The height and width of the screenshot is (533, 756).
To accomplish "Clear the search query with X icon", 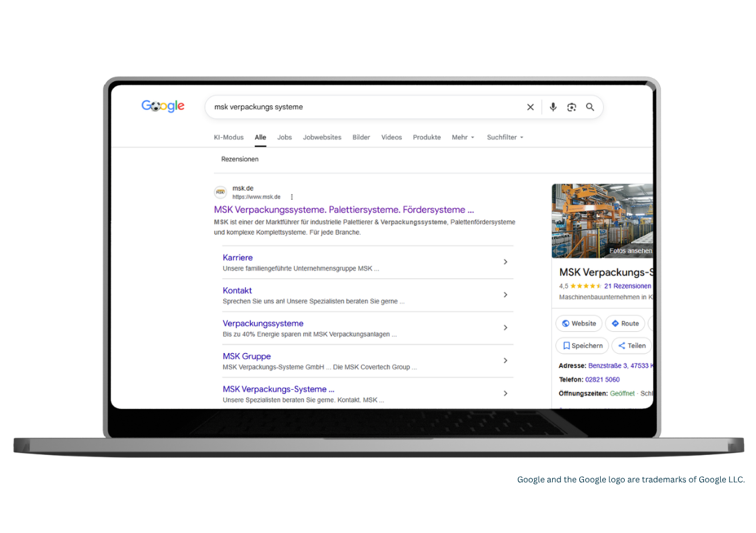I will point(531,107).
